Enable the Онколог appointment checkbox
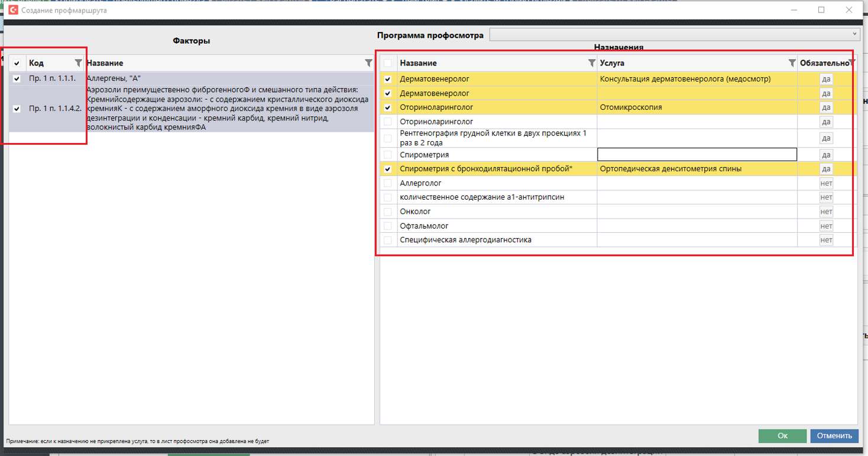868x456 pixels. click(388, 211)
